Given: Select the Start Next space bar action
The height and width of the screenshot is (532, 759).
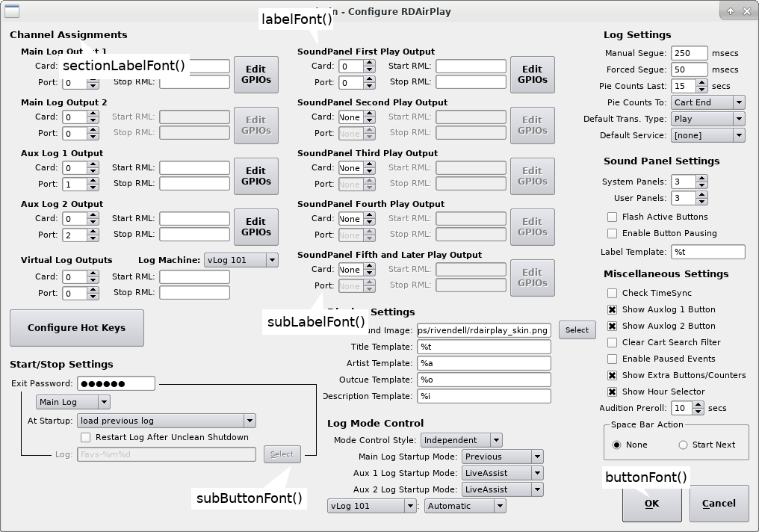Looking at the screenshot, I should pyautogui.click(x=682, y=444).
